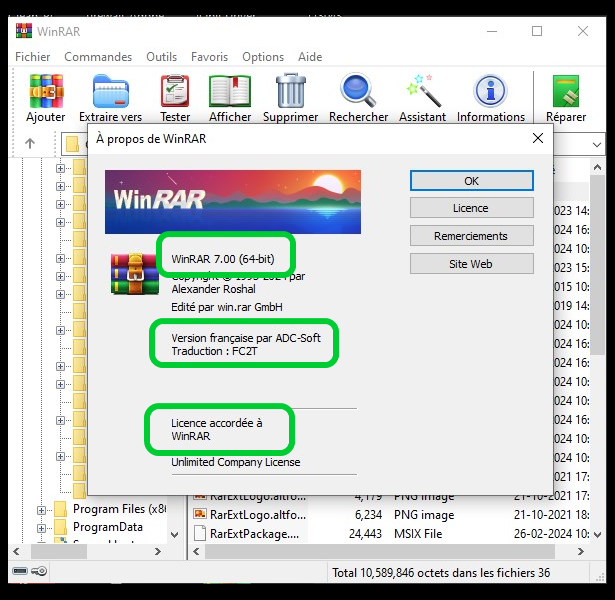The height and width of the screenshot is (600, 615).
Task: Click the 24,443 size cell
Action: pos(365,534)
